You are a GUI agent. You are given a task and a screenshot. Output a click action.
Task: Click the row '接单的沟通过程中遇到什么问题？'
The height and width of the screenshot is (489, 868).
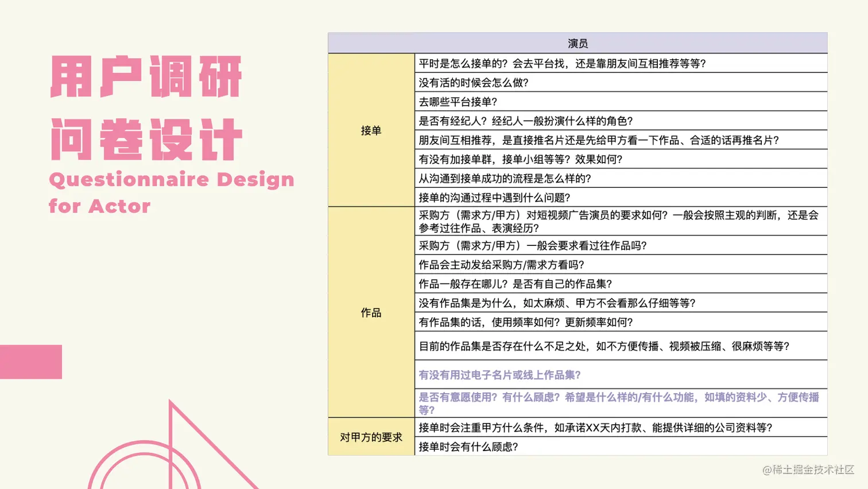pyautogui.click(x=621, y=198)
